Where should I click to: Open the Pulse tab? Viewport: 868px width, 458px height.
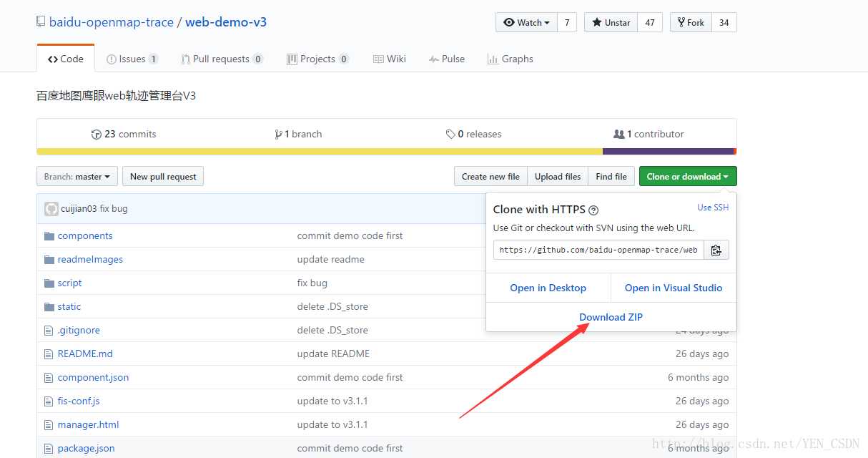[x=447, y=59]
